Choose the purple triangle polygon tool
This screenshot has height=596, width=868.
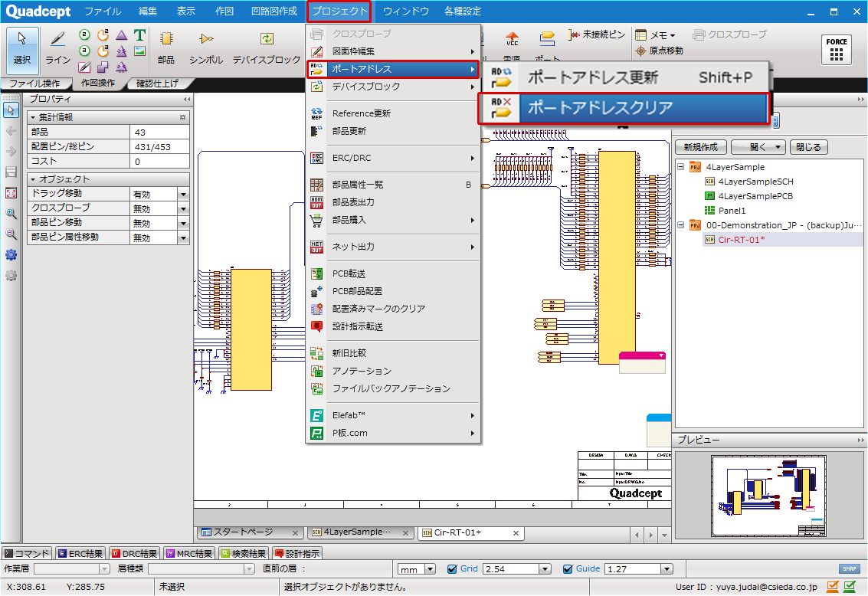click(121, 35)
